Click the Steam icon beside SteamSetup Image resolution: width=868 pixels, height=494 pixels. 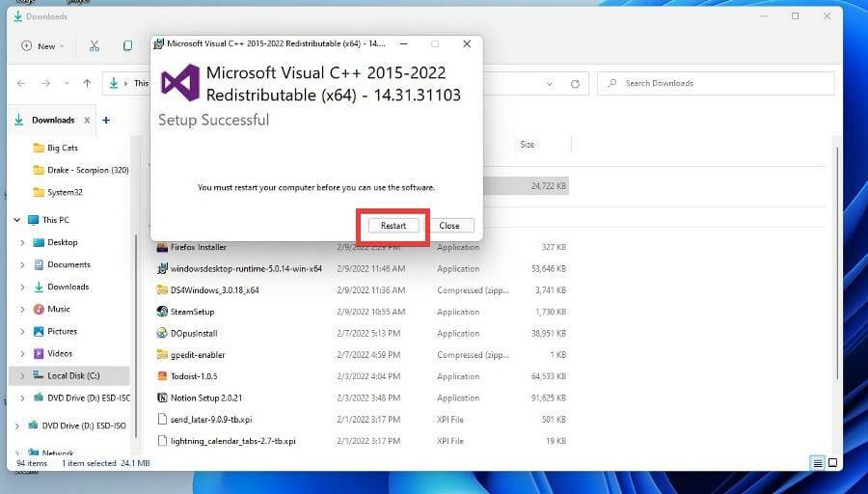tap(162, 312)
